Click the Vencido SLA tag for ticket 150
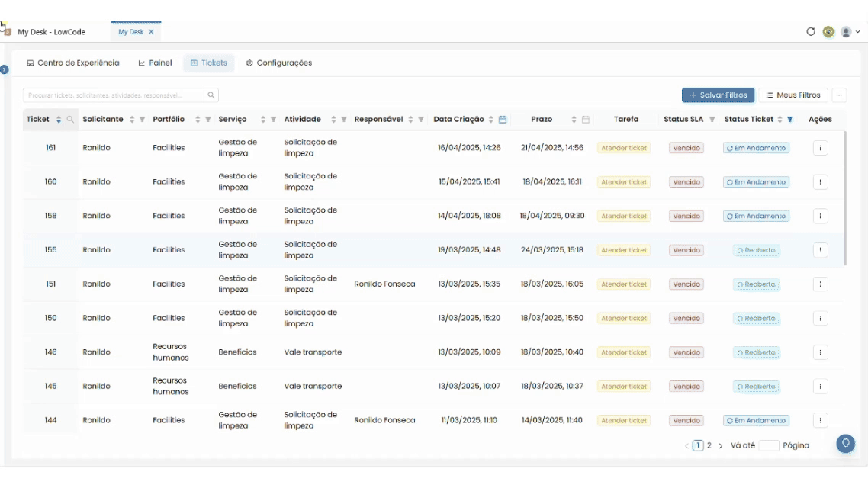Screen dimensions: 868x488 (686, 319)
